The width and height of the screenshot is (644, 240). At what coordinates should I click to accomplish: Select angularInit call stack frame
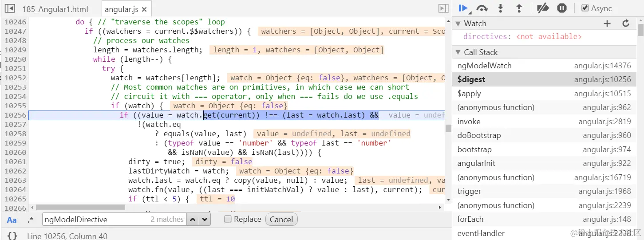[545, 163]
